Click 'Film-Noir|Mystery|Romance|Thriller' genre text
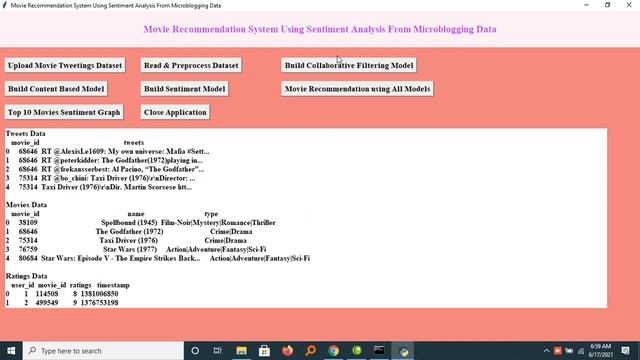Image resolution: width=640 pixels, height=360 pixels. 218,222
